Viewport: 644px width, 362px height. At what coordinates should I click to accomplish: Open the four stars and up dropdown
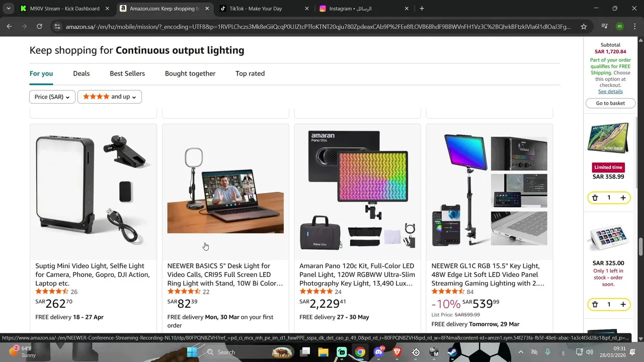[x=109, y=97]
